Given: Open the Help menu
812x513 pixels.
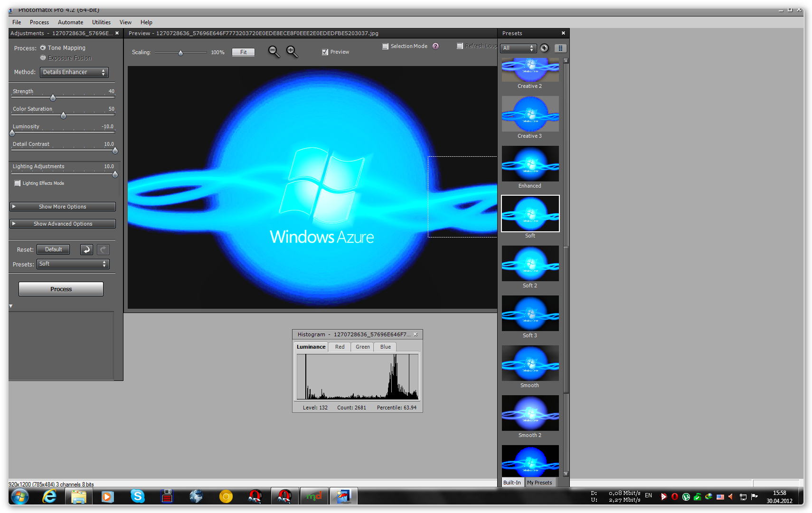Looking at the screenshot, I should [146, 22].
